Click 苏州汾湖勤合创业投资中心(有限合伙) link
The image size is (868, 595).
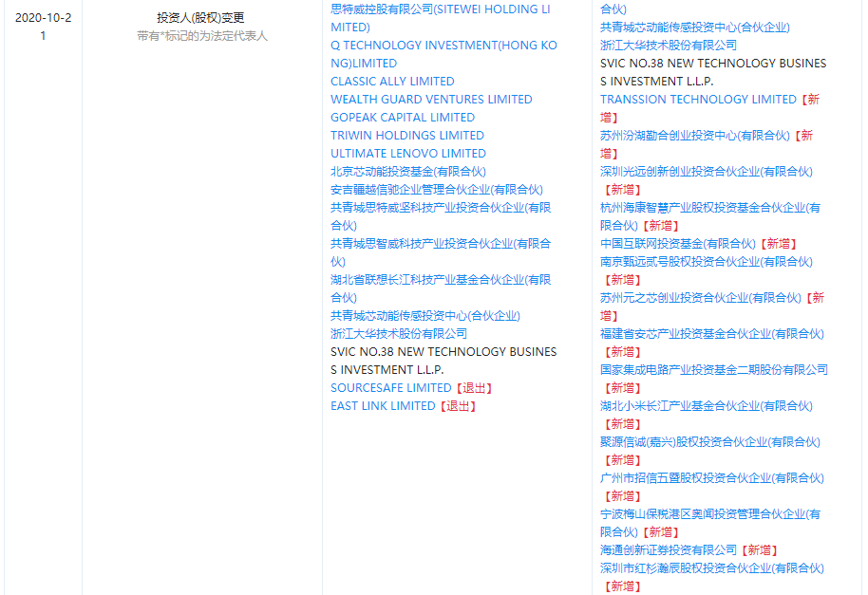(x=695, y=136)
